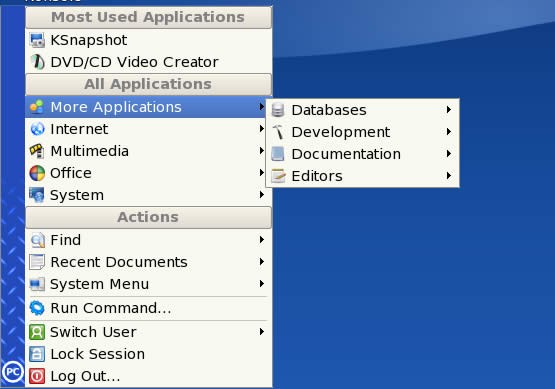The width and height of the screenshot is (555, 389).
Task: Click the Multimedia film icon
Action: click(x=37, y=151)
